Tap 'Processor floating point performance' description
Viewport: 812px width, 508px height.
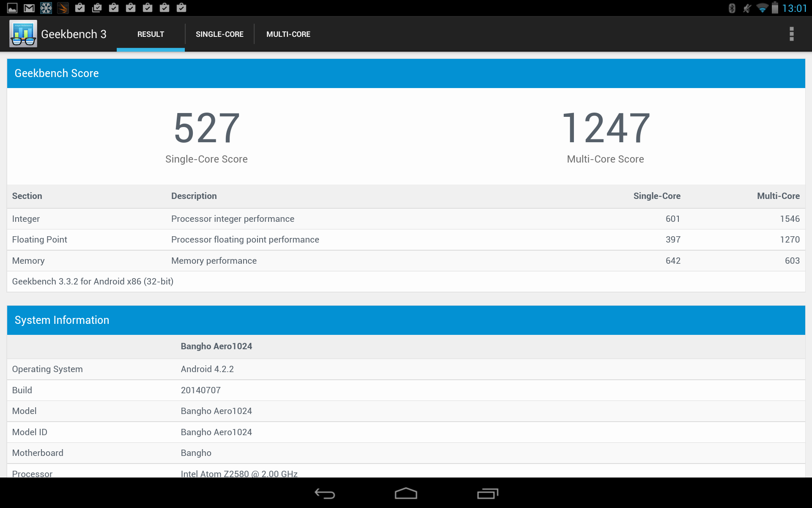click(x=245, y=240)
